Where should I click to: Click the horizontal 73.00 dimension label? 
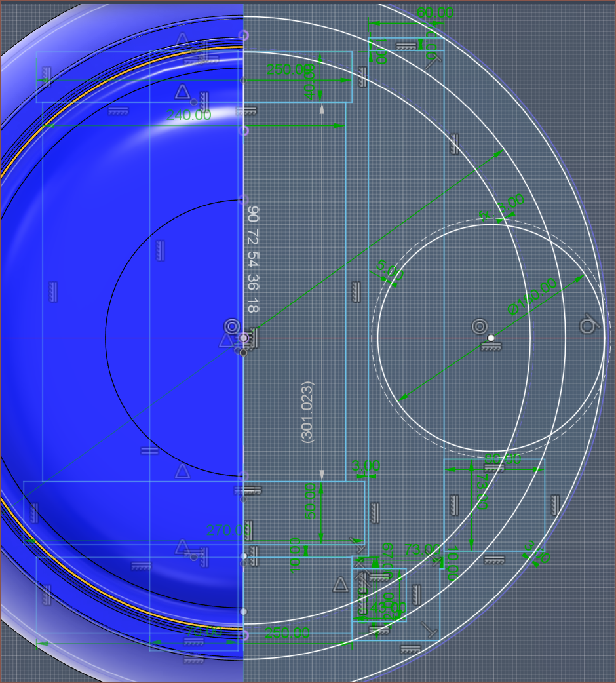(x=420, y=549)
